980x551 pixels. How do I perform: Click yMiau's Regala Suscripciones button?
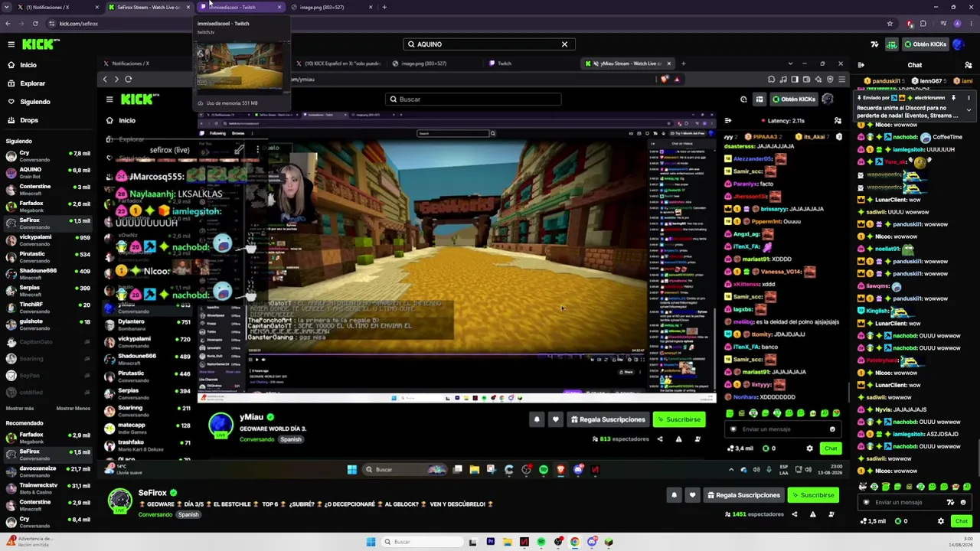coord(608,419)
